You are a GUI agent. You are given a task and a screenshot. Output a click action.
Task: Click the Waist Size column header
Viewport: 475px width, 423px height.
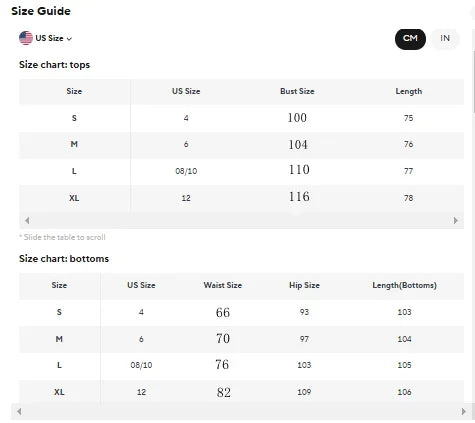(223, 285)
